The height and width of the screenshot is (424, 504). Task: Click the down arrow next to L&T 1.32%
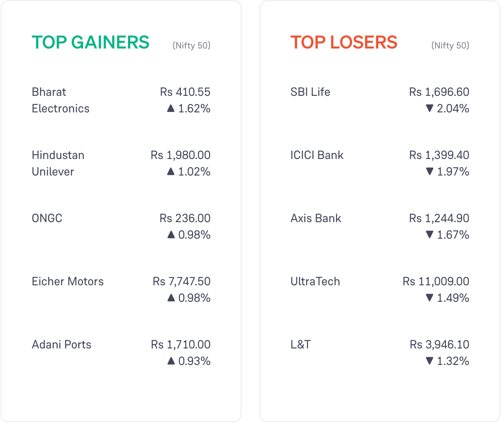coord(430,361)
